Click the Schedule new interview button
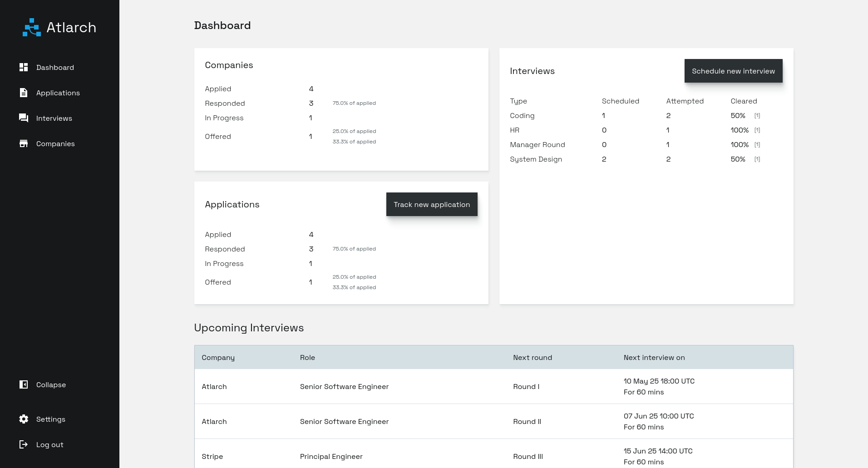This screenshot has width=868, height=468. pos(733,71)
